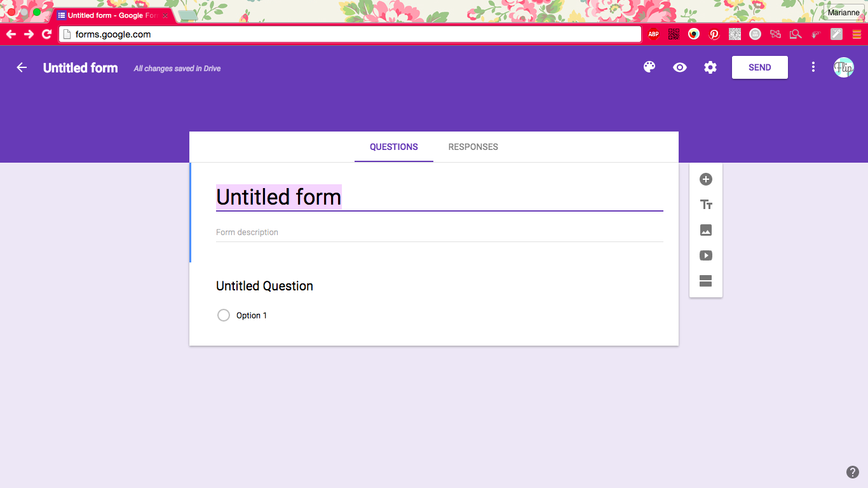This screenshot has height=488, width=868.
Task: Click the header Untitled form name
Action: (81, 68)
